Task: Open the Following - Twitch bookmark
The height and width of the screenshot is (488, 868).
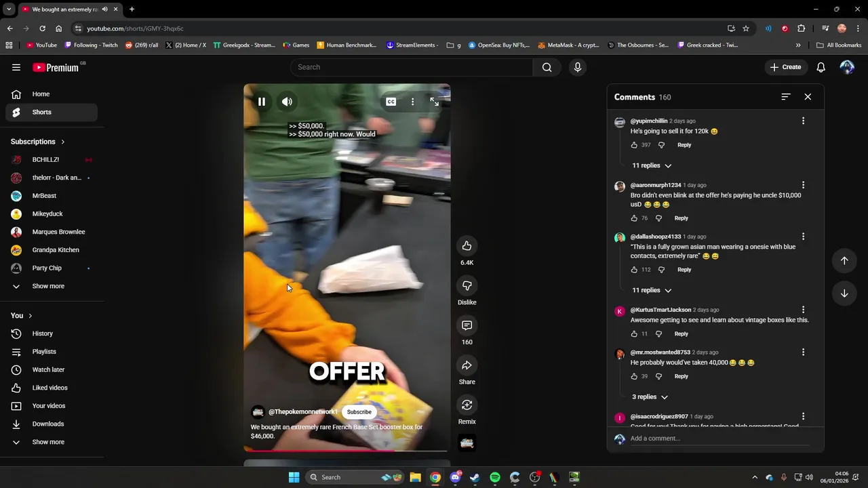Action: [x=91, y=45]
